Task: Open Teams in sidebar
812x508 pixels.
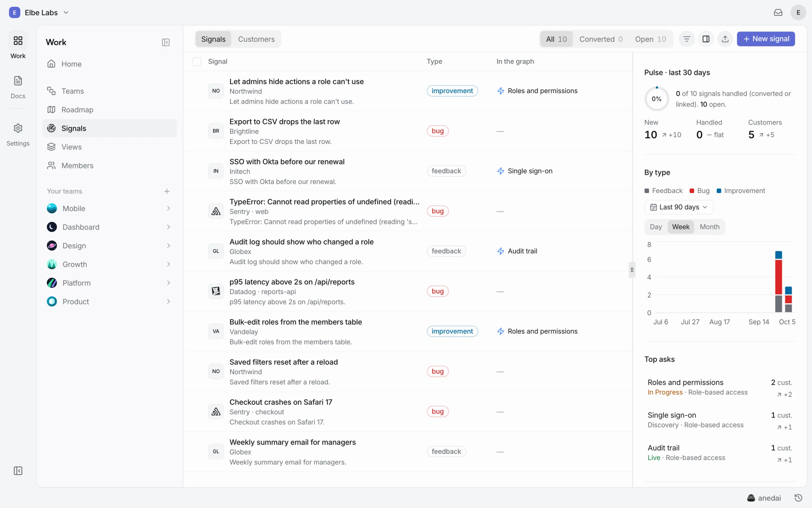Action: click(110, 91)
